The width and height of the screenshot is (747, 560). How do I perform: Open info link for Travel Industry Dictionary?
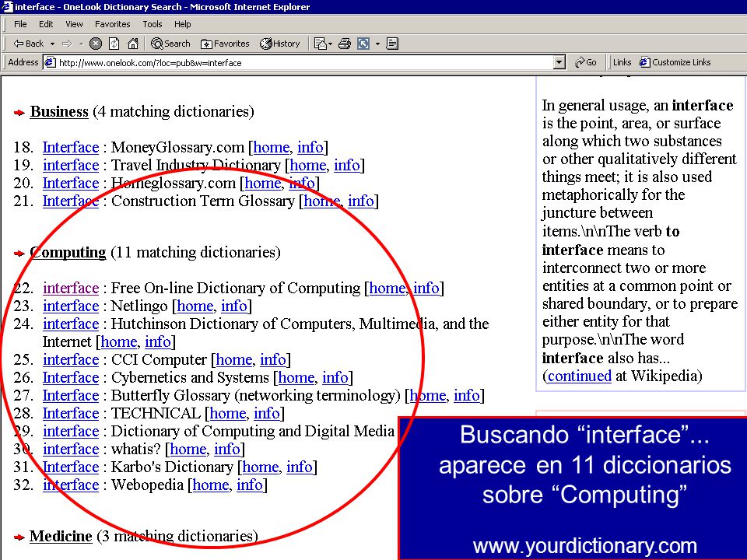pos(347,165)
